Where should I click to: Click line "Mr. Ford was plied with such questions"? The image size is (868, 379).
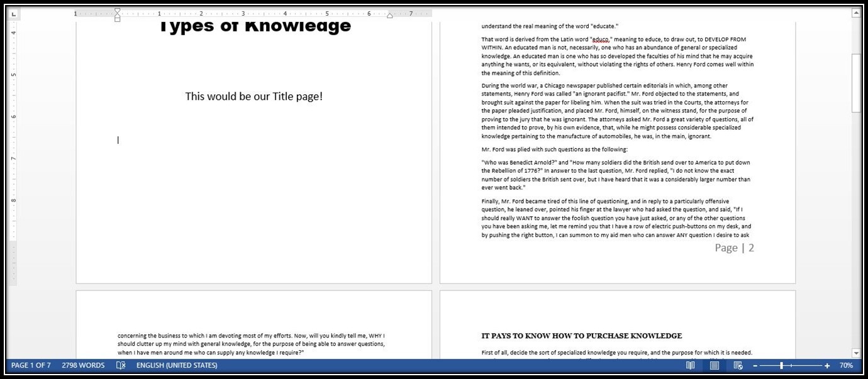click(555, 150)
